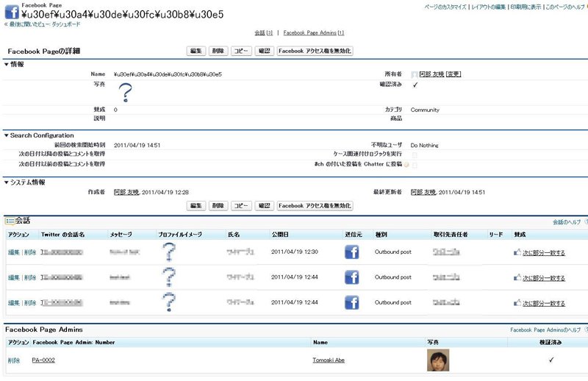Click the top コピー button
Image resolution: width=588 pixels, height=381 pixels.
pos(241,51)
